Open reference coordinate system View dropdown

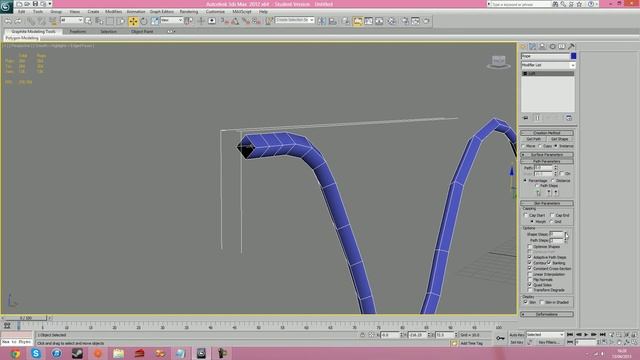171,20
